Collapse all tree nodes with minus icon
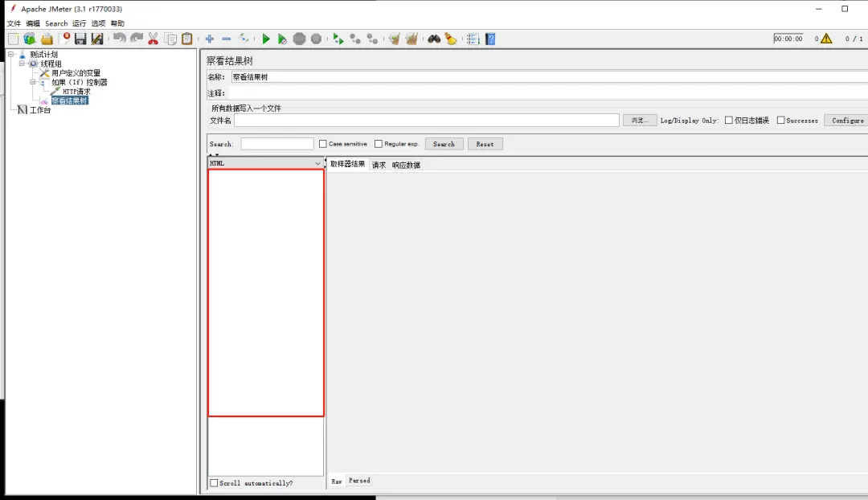 point(227,39)
